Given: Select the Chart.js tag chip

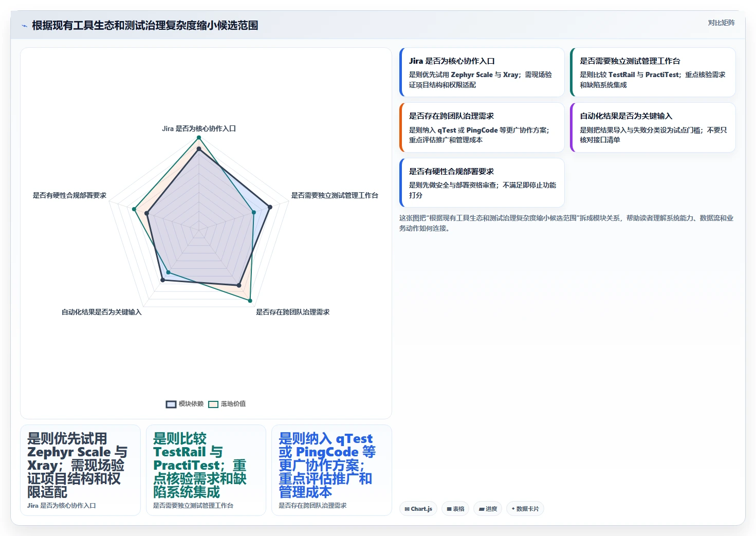Looking at the screenshot, I should tap(418, 509).
